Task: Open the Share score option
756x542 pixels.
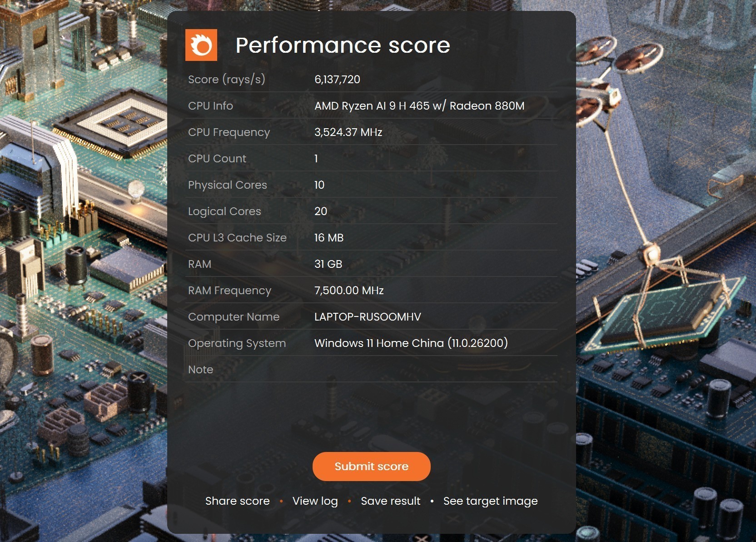Action: coord(237,501)
